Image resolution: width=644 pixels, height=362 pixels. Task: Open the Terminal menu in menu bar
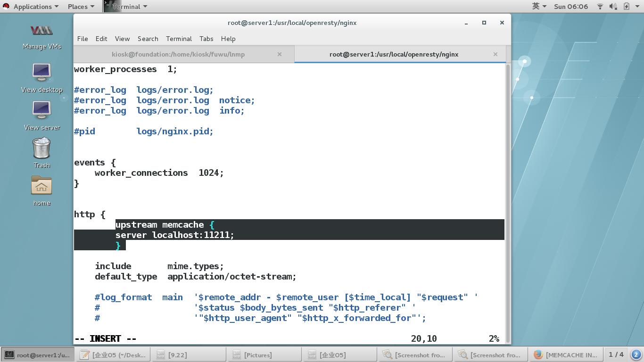pos(179,39)
